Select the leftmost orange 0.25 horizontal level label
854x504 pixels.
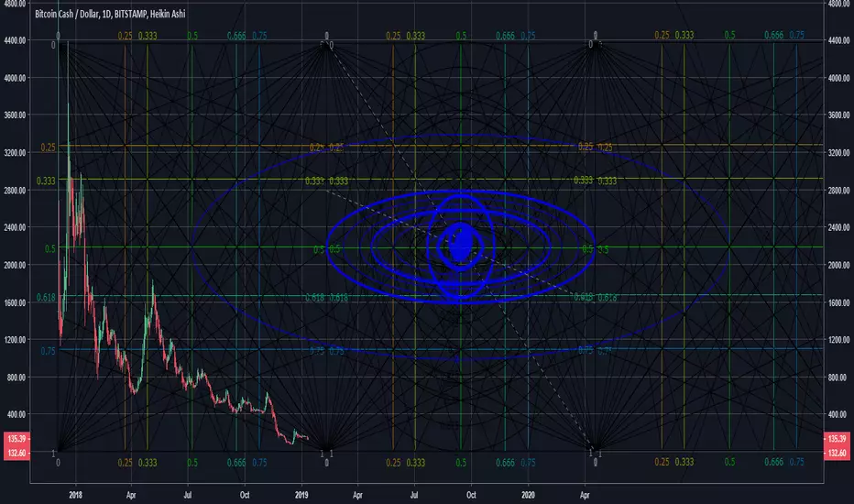(x=48, y=148)
